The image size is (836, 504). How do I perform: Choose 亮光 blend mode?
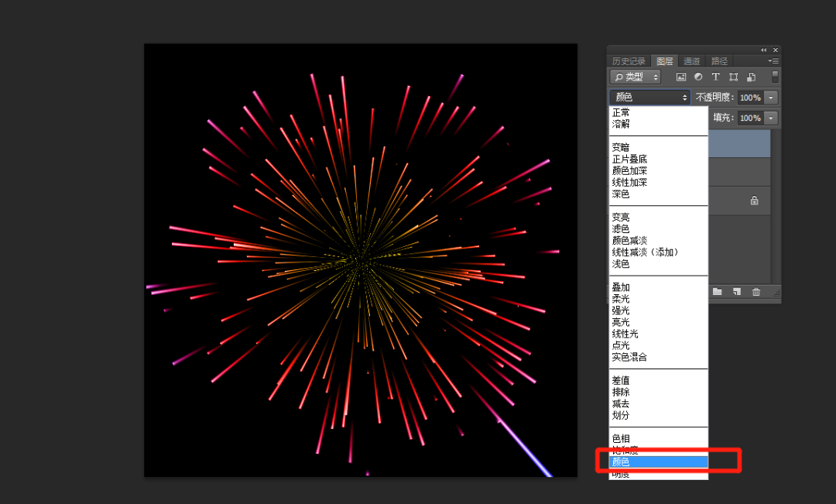pyautogui.click(x=659, y=322)
